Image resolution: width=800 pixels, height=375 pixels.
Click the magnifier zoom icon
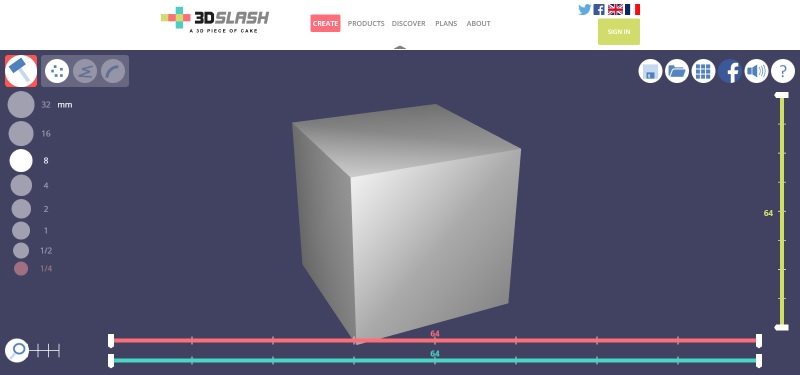tap(17, 350)
